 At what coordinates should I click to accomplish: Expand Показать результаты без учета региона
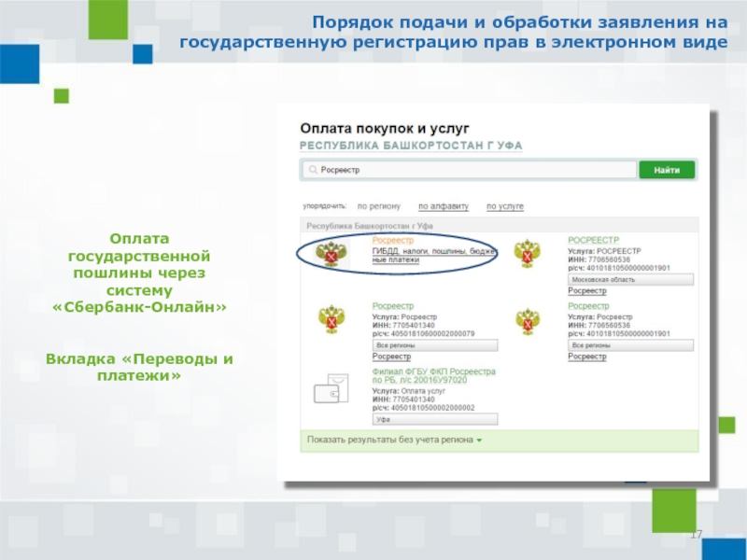click(x=394, y=440)
